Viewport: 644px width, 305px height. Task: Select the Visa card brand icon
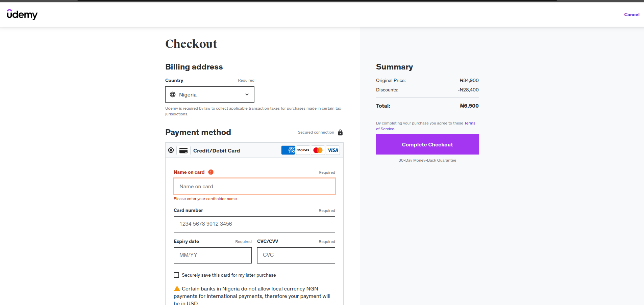(x=332, y=150)
